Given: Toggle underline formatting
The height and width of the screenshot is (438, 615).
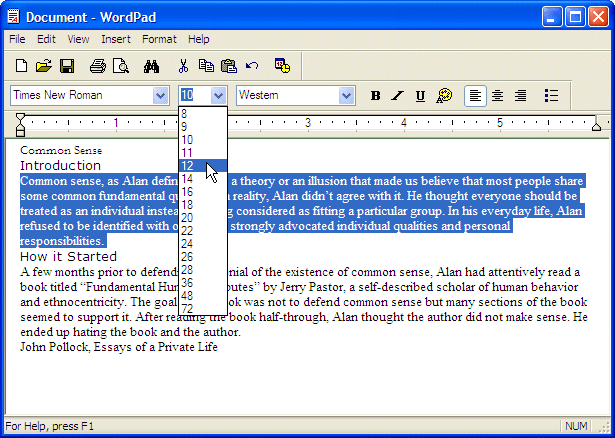Looking at the screenshot, I should (x=420, y=96).
